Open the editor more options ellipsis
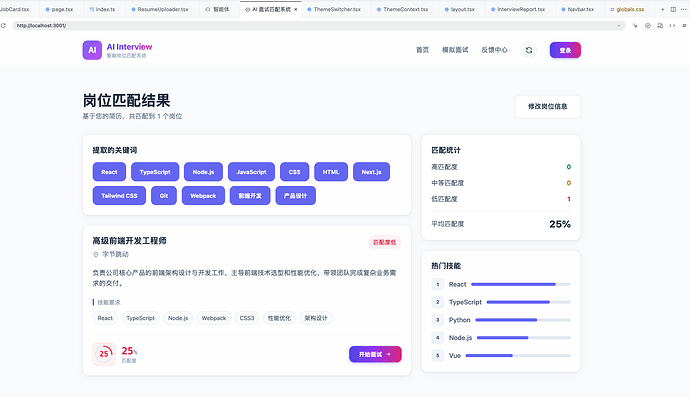 (683, 9)
